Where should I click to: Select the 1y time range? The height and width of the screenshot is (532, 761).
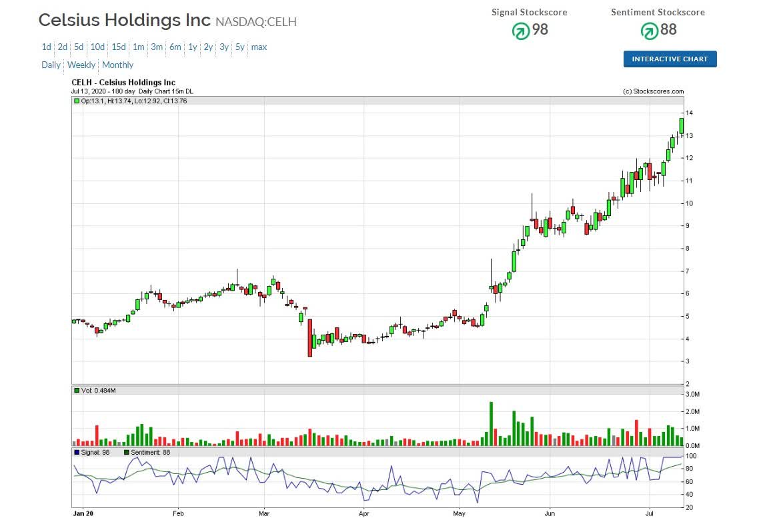point(193,47)
